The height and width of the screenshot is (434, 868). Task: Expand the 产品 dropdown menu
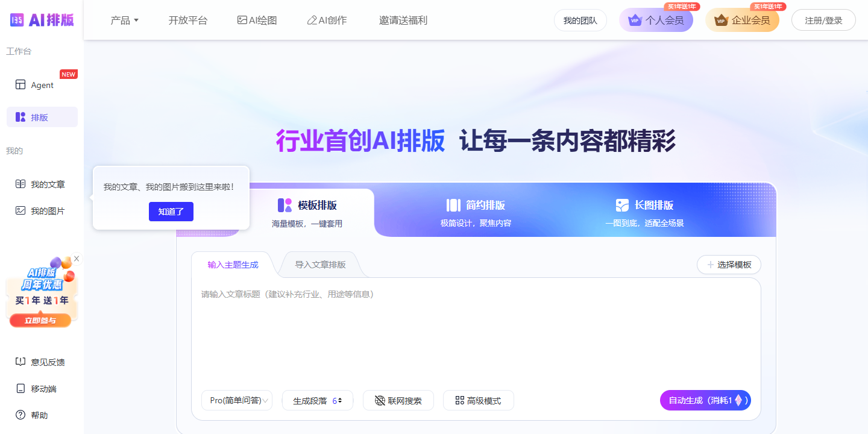(125, 20)
